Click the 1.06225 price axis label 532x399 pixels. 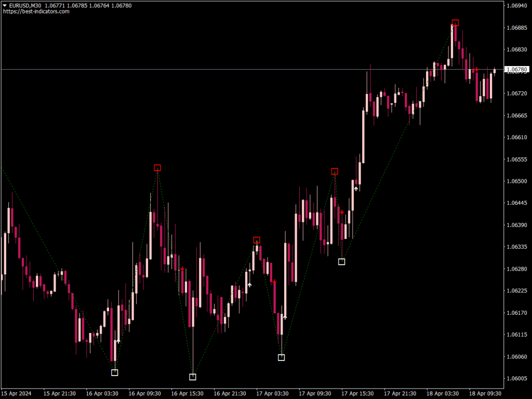click(x=517, y=291)
